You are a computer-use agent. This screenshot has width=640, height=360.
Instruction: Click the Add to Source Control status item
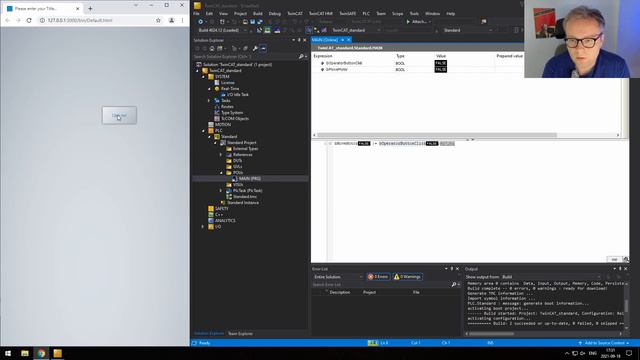coord(604,343)
